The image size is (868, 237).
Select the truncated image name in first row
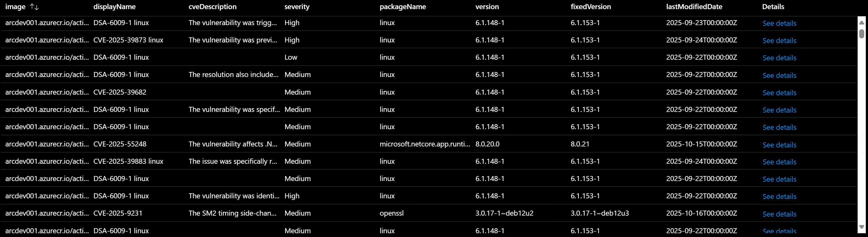point(47,23)
